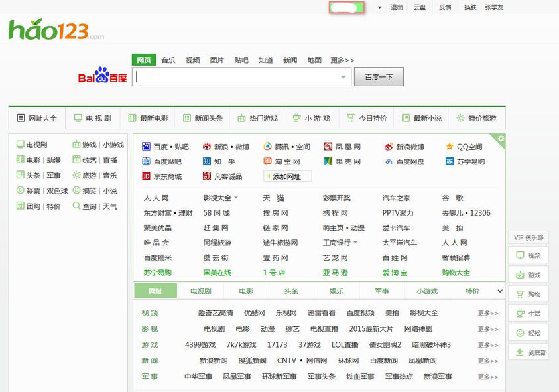Click the 淘宝网 orange icon
Image resolution: width=559 pixels, height=392 pixels.
tap(267, 162)
